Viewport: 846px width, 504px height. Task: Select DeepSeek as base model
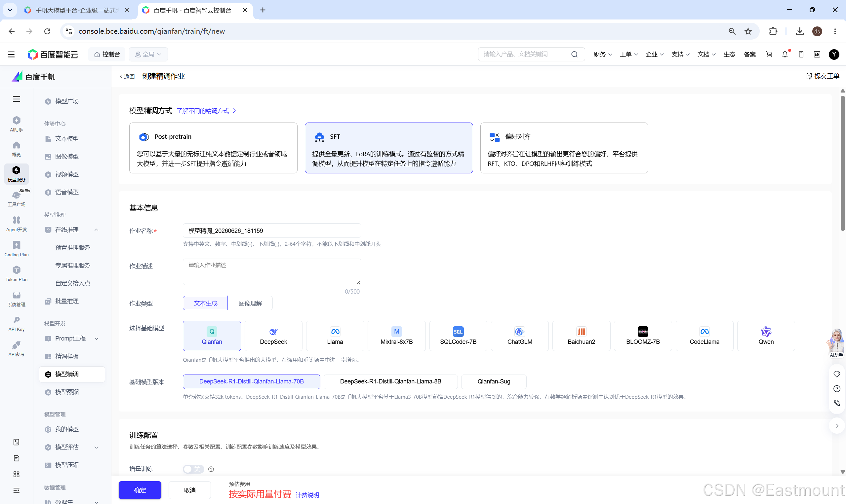click(x=273, y=336)
